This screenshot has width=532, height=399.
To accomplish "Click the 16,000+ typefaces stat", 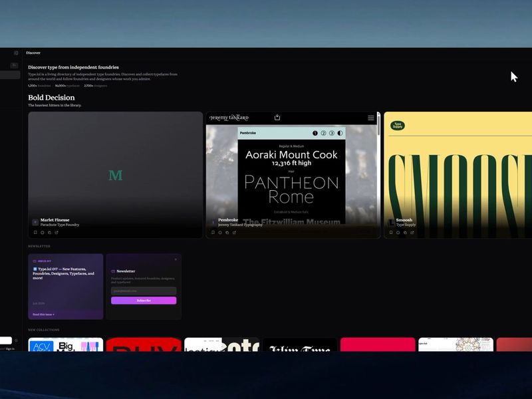I will pyautogui.click(x=67, y=86).
